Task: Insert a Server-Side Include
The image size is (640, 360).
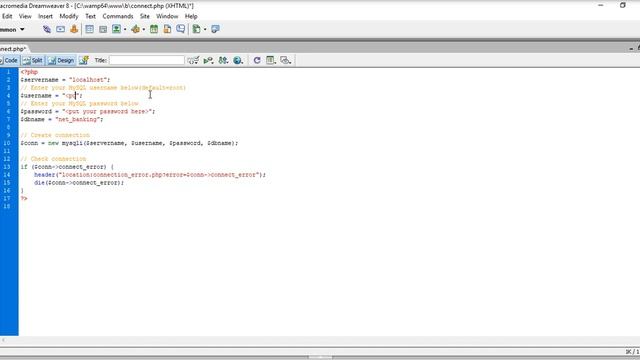Action: [x=167, y=29]
